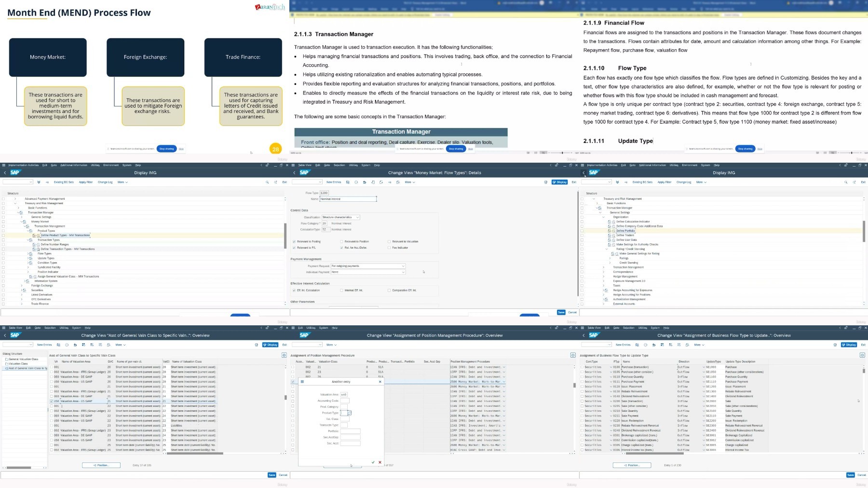This screenshot has width=868, height=488.
Task: Open search in the Define Portfolio IMG window
Action: click(x=846, y=182)
